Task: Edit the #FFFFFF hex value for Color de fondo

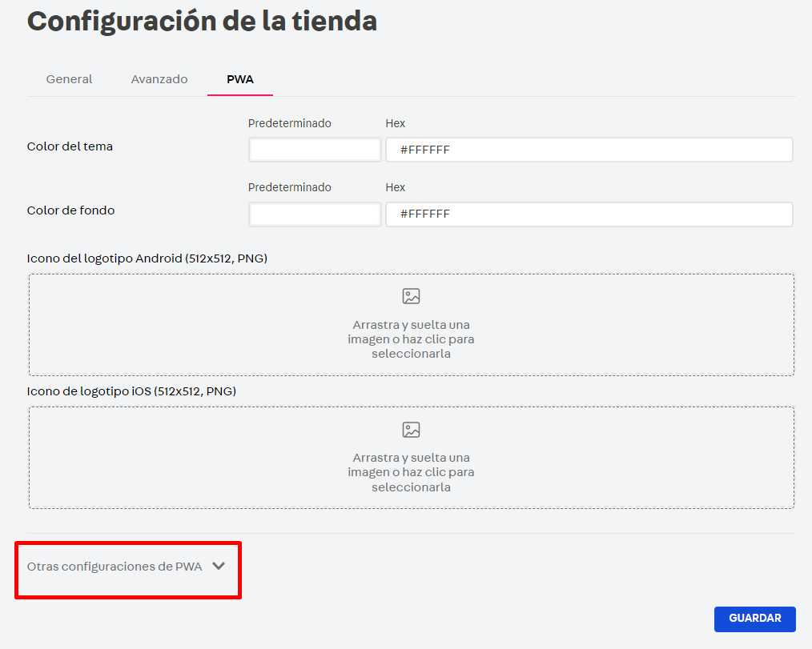Action: (x=589, y=214)
